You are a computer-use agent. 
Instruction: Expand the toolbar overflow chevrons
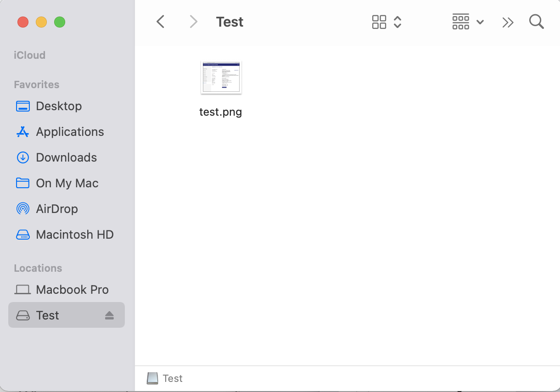click(508, 22)
